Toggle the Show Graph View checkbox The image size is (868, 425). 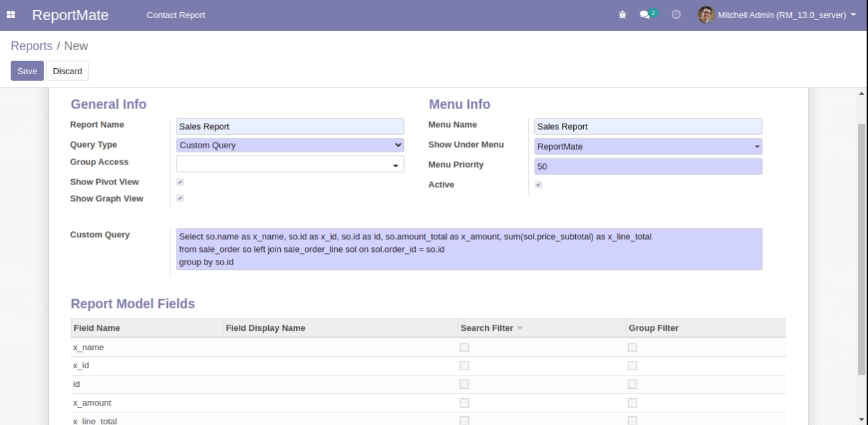pyautogui.click(x=180, y=198)
